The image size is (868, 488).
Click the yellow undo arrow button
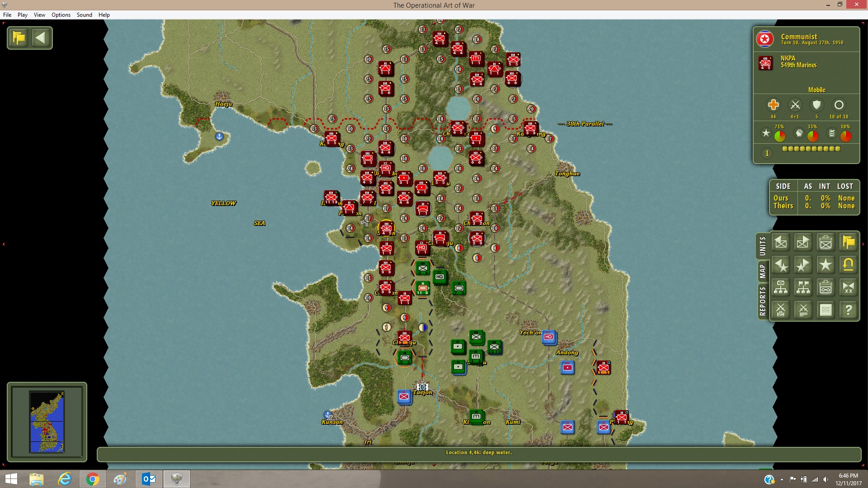[849, 265]
